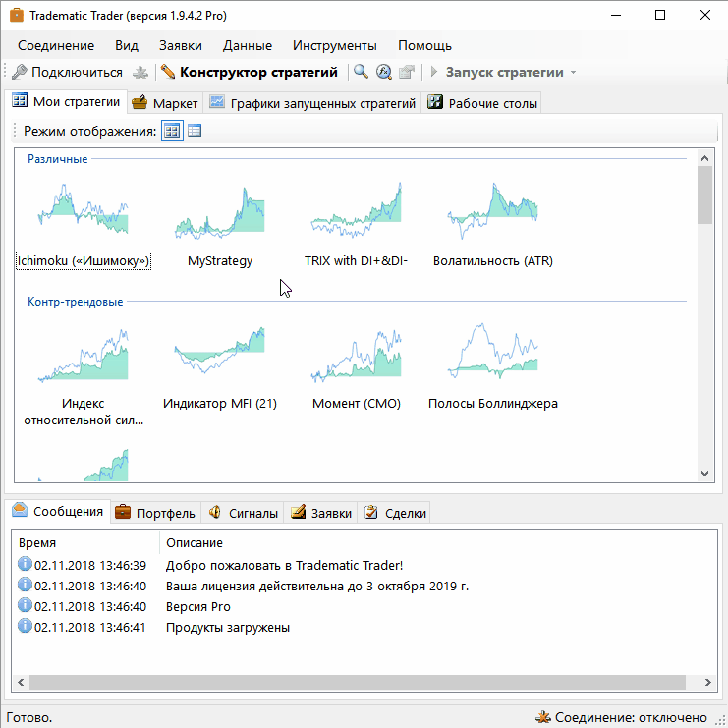Select Индикатор MFI (21) strategy

coord(220,367)
